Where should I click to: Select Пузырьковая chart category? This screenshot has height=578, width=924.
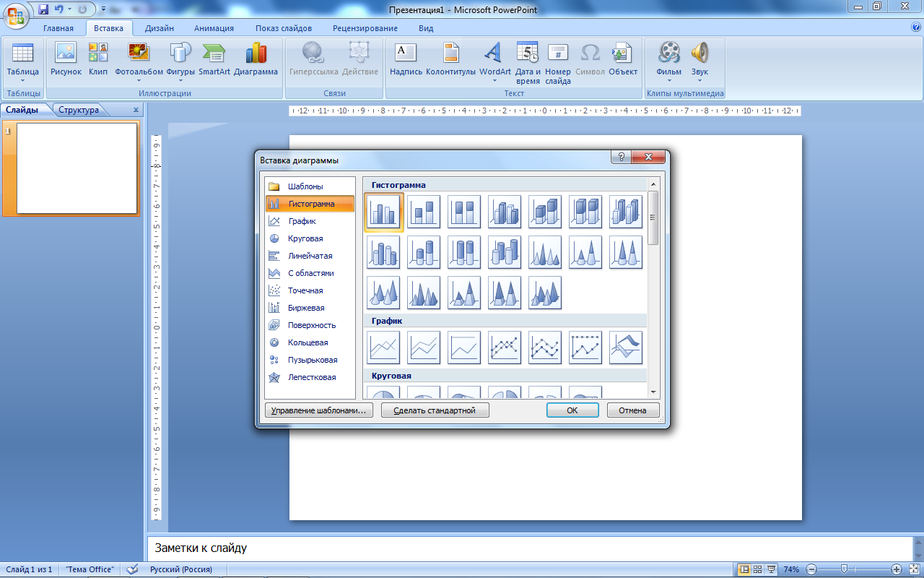tap(310, 360)
